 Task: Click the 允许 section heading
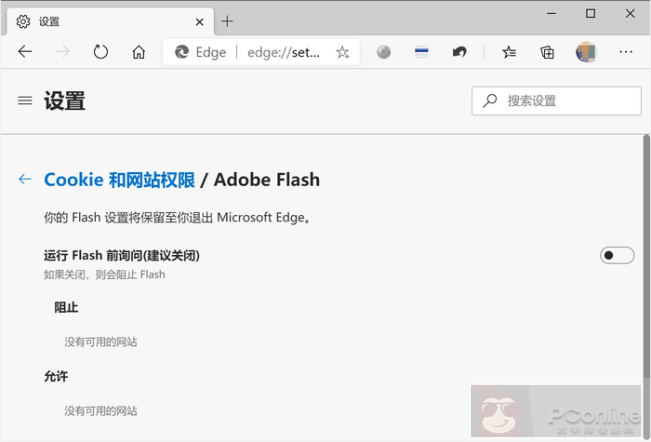coord(56,376)
